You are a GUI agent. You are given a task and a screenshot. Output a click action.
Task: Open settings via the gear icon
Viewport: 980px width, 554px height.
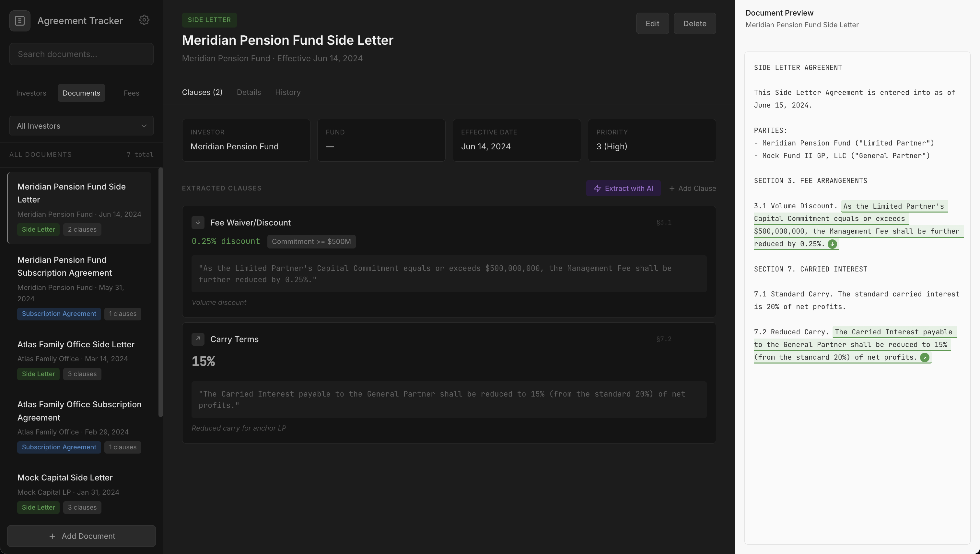click(x=144, y=20)
